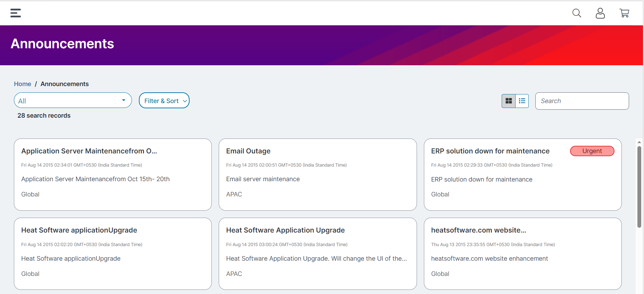Click '28 search records' text
Screen dimensions: 644x294
44,116
